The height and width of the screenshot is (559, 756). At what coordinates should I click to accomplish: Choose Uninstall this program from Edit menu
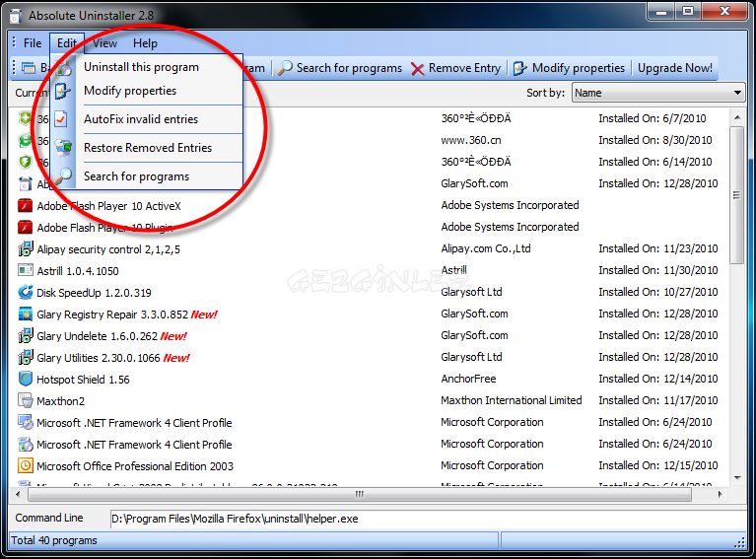(x=149, y=67)
